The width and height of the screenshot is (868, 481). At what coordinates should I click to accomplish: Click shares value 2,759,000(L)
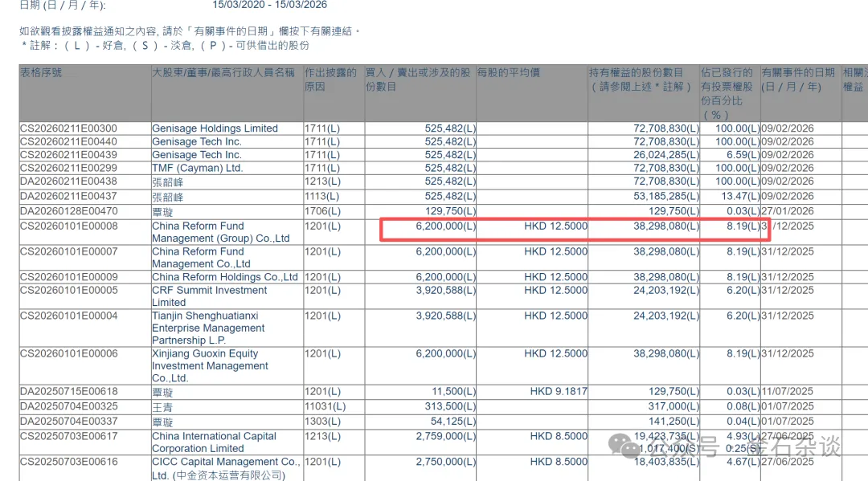(445, 436)
